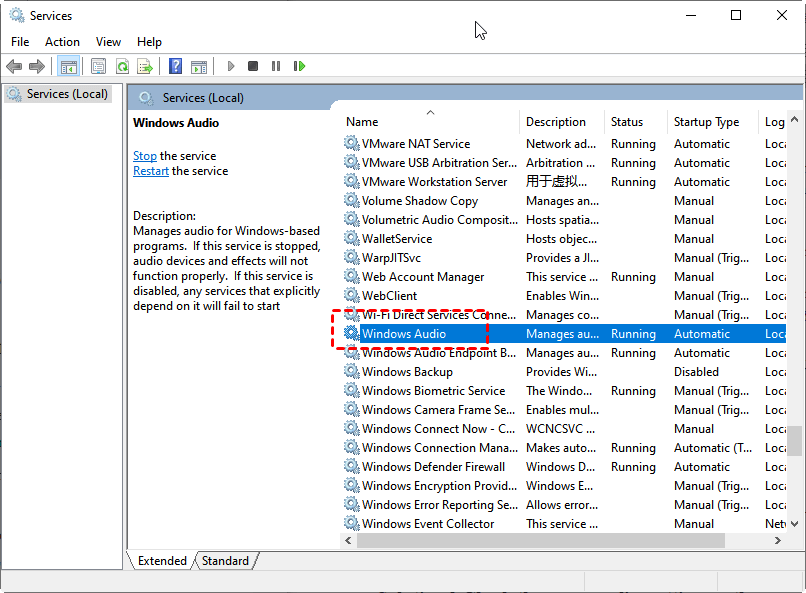Refresh the services list via toolbar
This screenshot has width=806, height=593.
click(122, 66)
